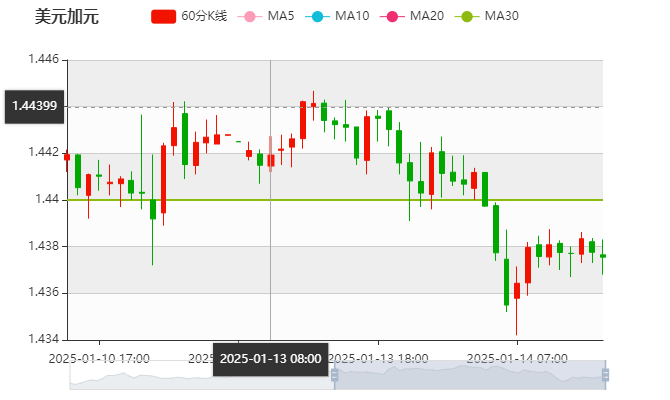
Task: Click the green MA30 legend marker
Action: click(465, 17)
